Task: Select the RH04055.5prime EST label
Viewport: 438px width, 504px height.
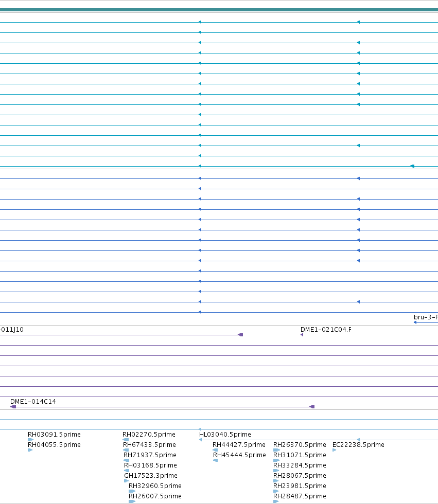Action: pyautogui.click(x=54, y=444)
